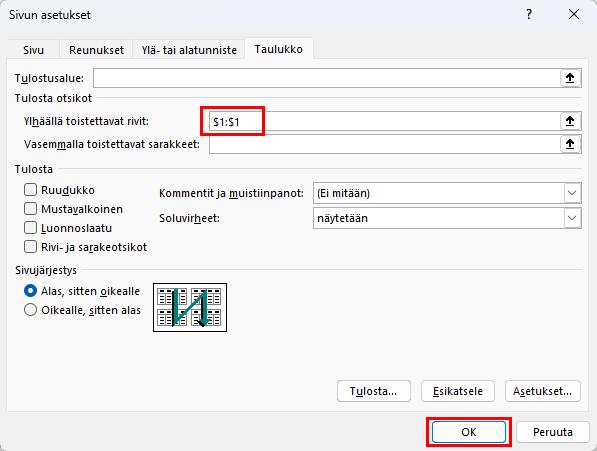Enable the Ruudukko checkbox

pyautogui.click(x=30, y=190)
